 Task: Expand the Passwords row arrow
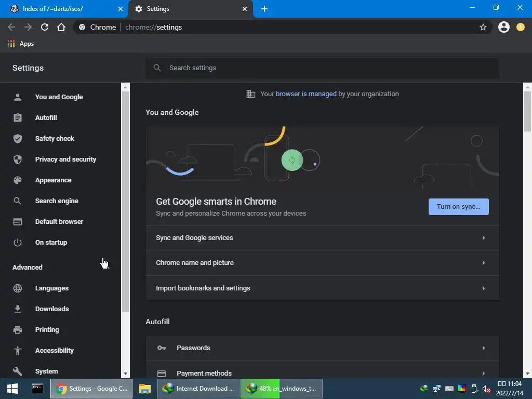coord(484,348)
